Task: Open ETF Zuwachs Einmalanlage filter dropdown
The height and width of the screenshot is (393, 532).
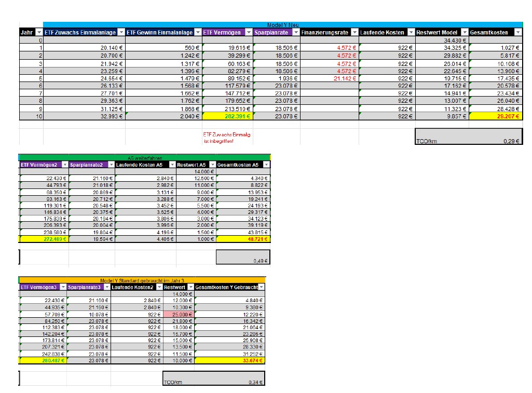Action: click(121, 33)
